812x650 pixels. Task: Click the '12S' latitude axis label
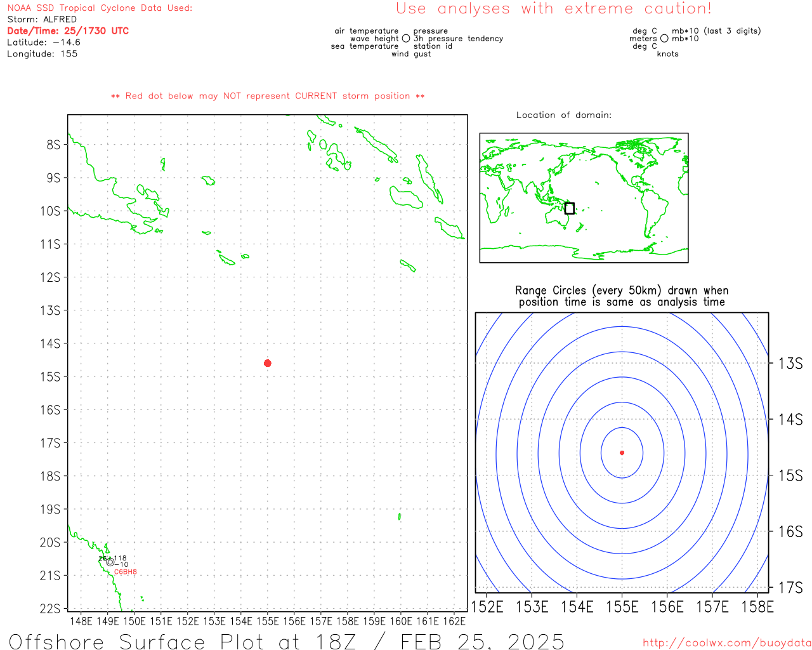(x=50, y=277)
